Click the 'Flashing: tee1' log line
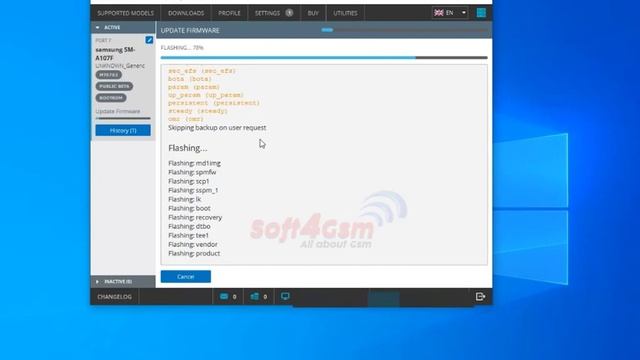The image size is (640, 360). [x=188, y=235]
